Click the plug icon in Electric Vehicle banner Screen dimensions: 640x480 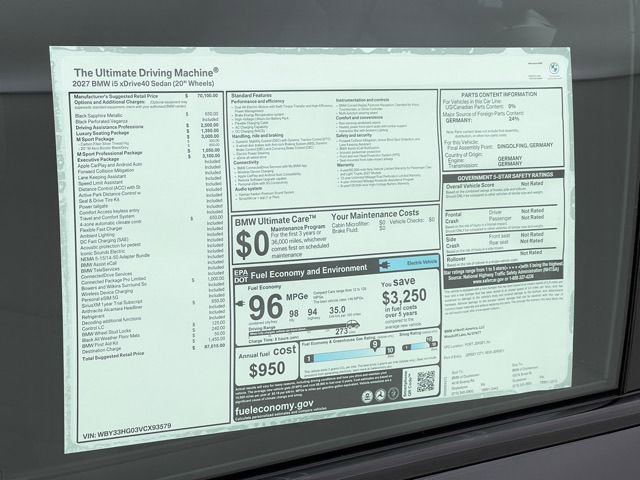coord(384,266)
